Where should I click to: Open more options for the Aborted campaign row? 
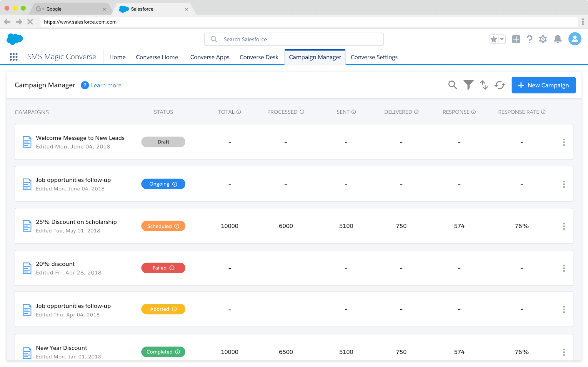coord(564,309)
